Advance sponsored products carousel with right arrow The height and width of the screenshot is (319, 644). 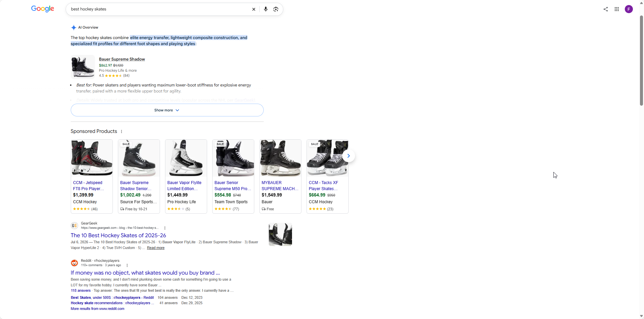[349, 156]
